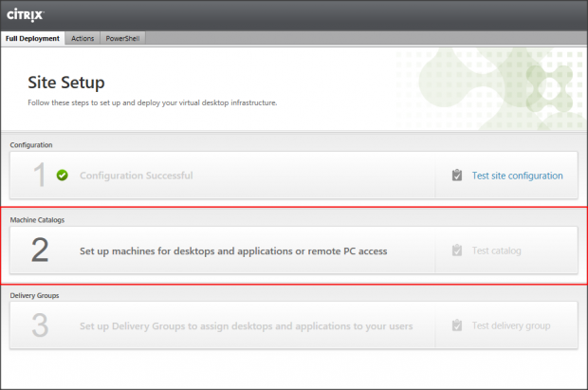Click Set up Delivery Groups step text
Image resolution: width=588 pixels, height=390 pixels.
tap(246, 325)
